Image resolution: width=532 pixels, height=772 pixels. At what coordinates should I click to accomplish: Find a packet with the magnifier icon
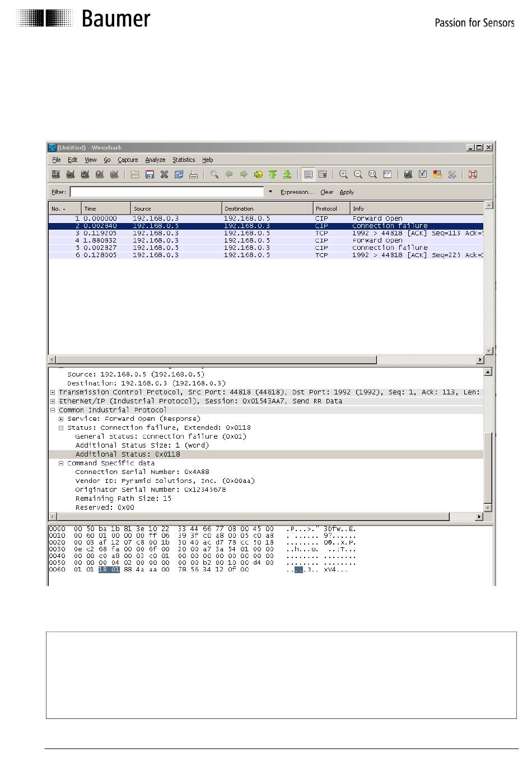(214, 174)
